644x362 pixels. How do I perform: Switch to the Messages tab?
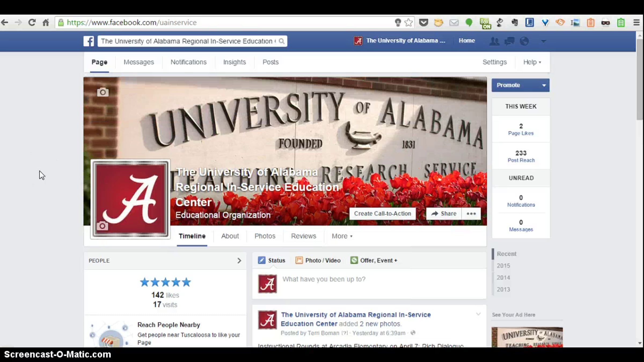[x=139, y=62]
